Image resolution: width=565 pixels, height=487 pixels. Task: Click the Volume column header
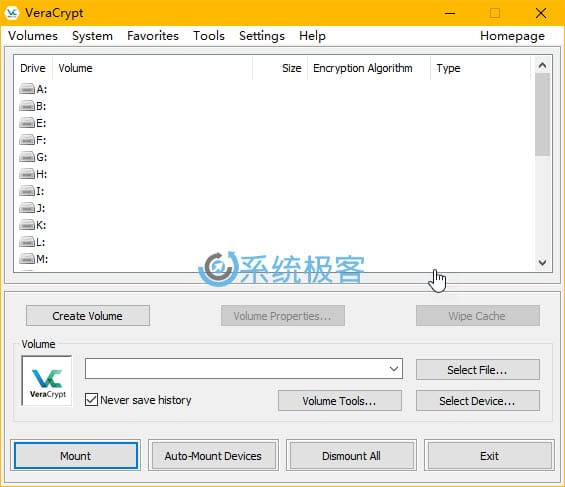[x=152, y=68]
